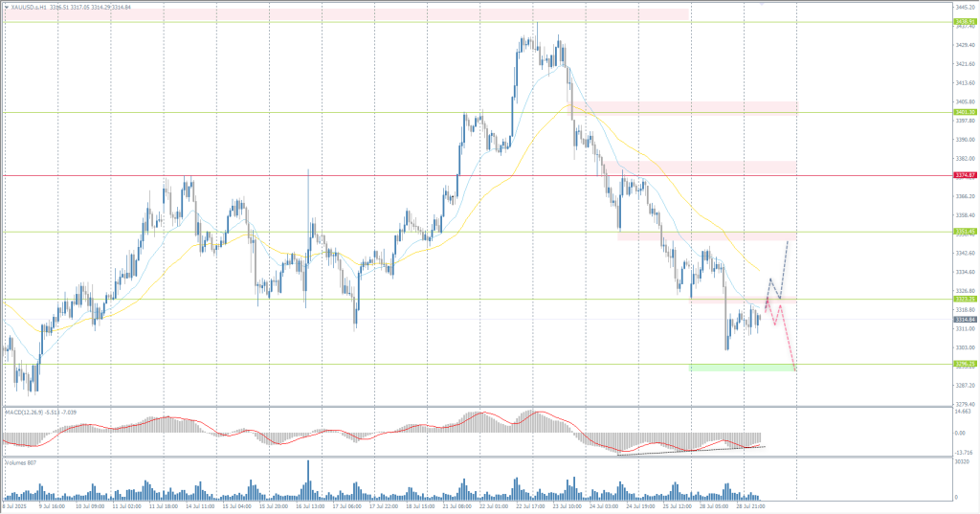Select the topmost pink resistance zone

point(345,14)
